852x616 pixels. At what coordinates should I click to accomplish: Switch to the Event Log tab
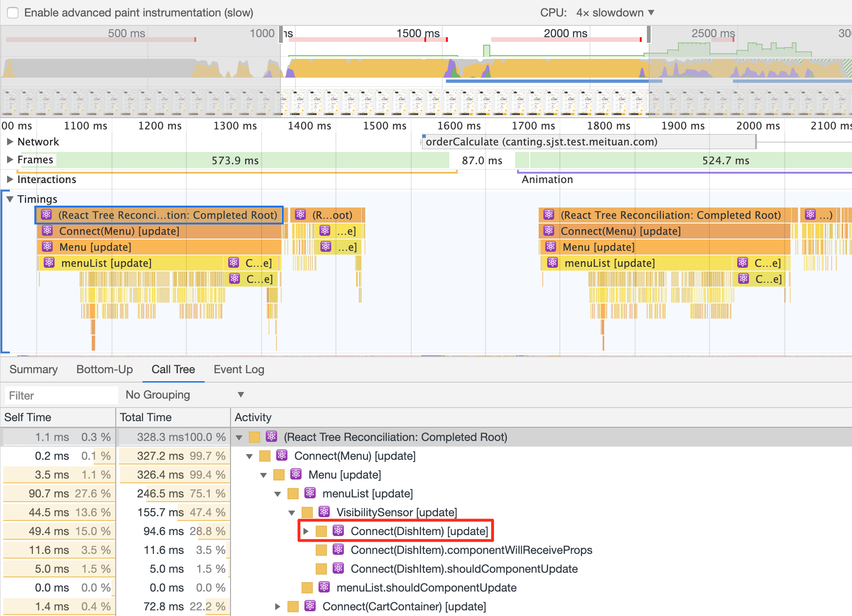[239, 369]
